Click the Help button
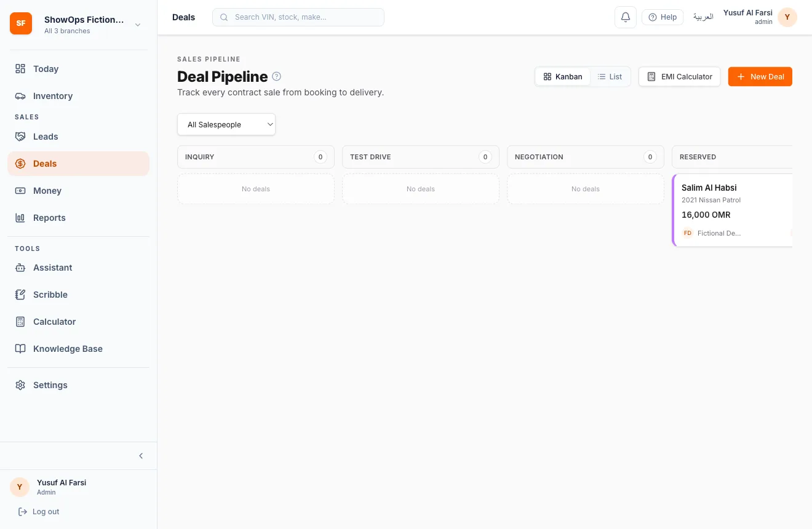Screen dimensions: 812x529 click(663, 17)
